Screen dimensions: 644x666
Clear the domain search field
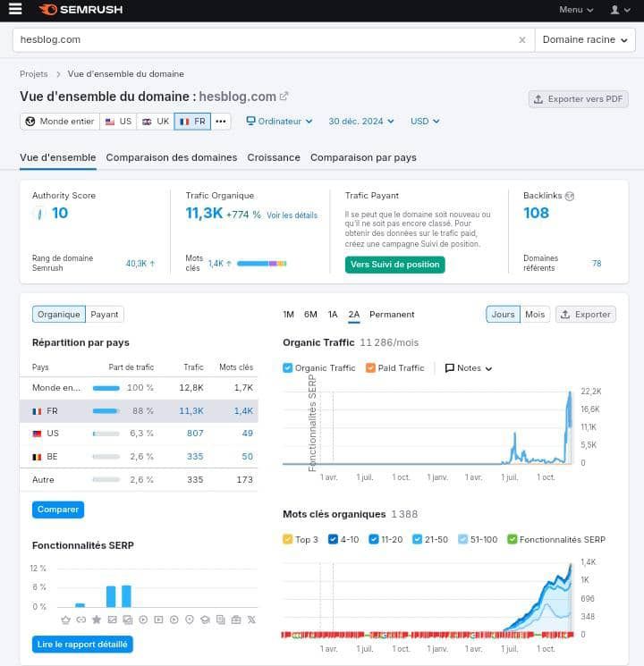[x=522, y=40]
